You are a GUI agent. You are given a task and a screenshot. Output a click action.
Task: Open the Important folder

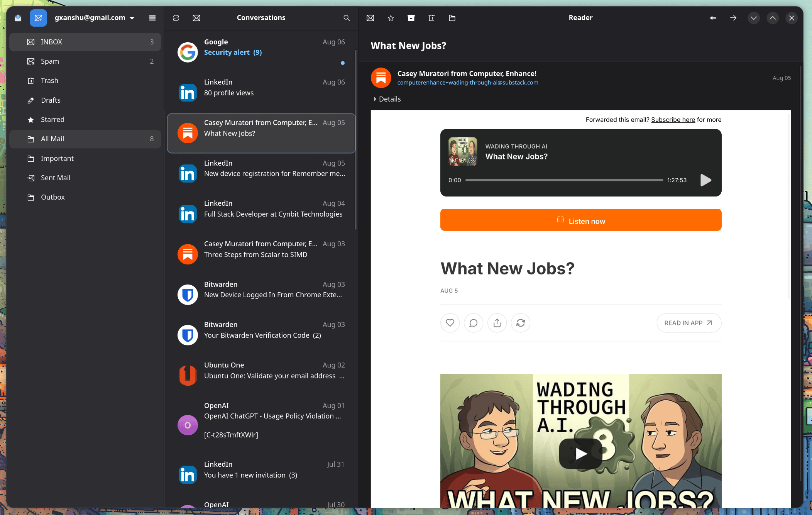85,158
